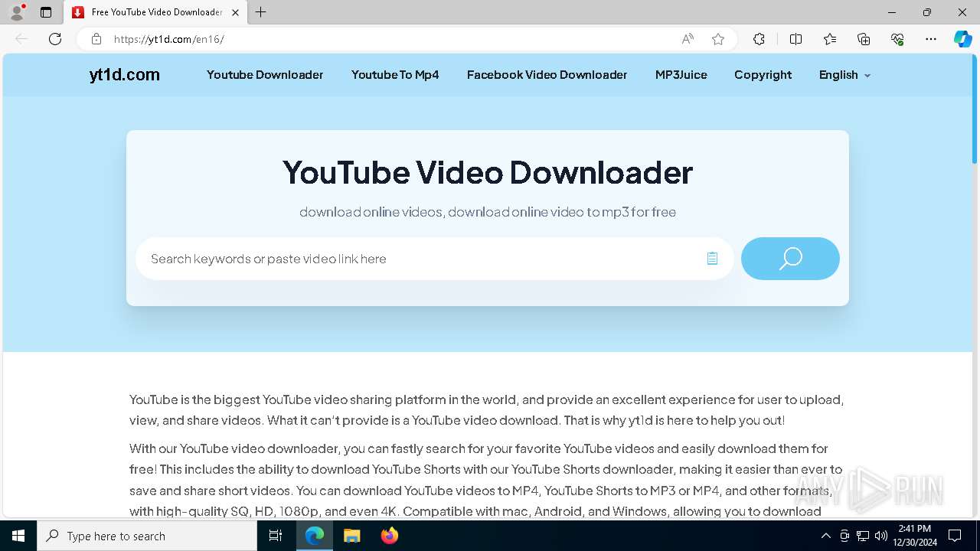This screenshot has height=551, width=980.
Task: Add page to favorites star icon
Action: pos(718,39)
